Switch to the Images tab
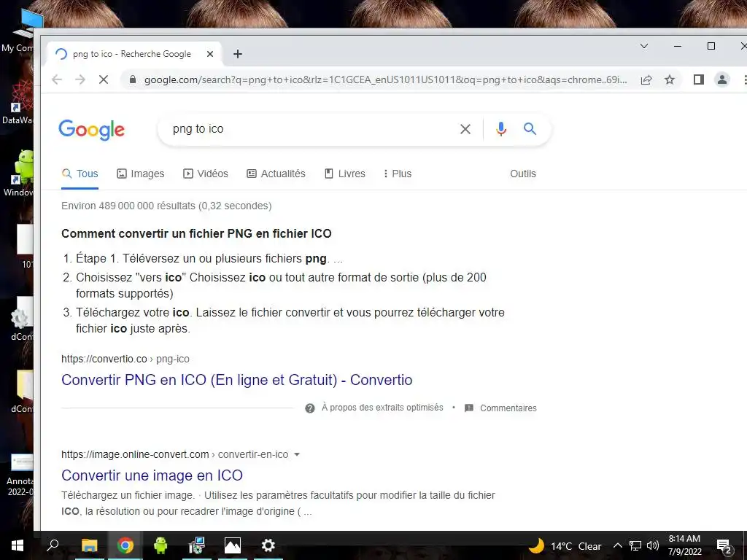The width and height of the screenshot is (747, 560). [141, 174]
